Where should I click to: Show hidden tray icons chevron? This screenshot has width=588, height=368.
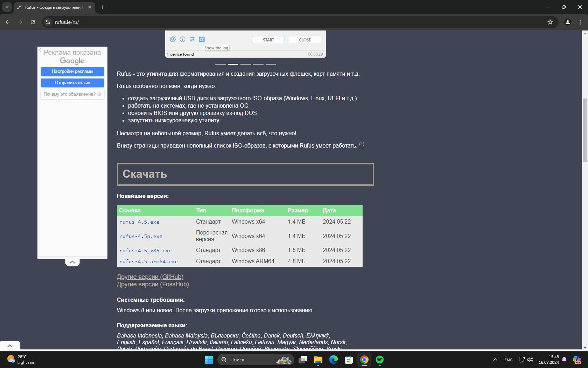pos(495,360)
